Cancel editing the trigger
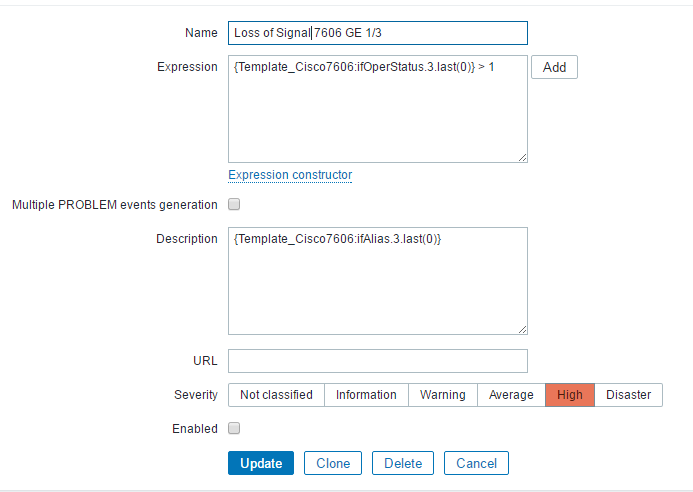 click(x=476, y=463)
